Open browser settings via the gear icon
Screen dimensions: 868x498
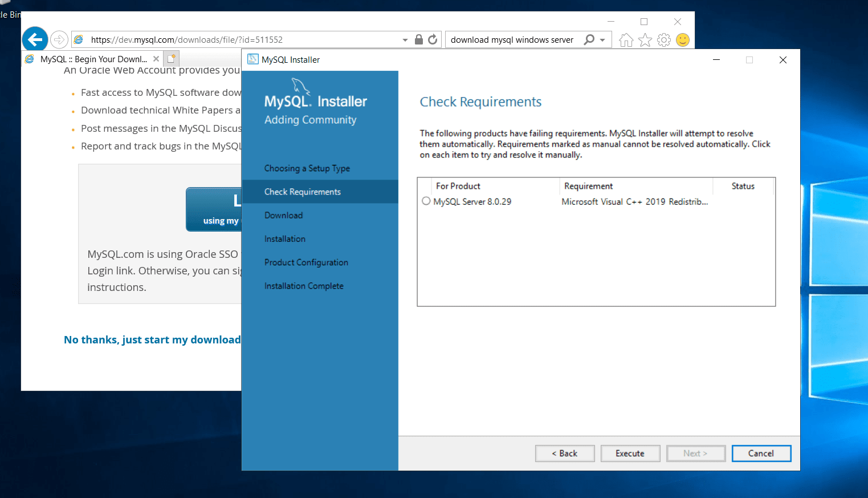tap(663, 39)
